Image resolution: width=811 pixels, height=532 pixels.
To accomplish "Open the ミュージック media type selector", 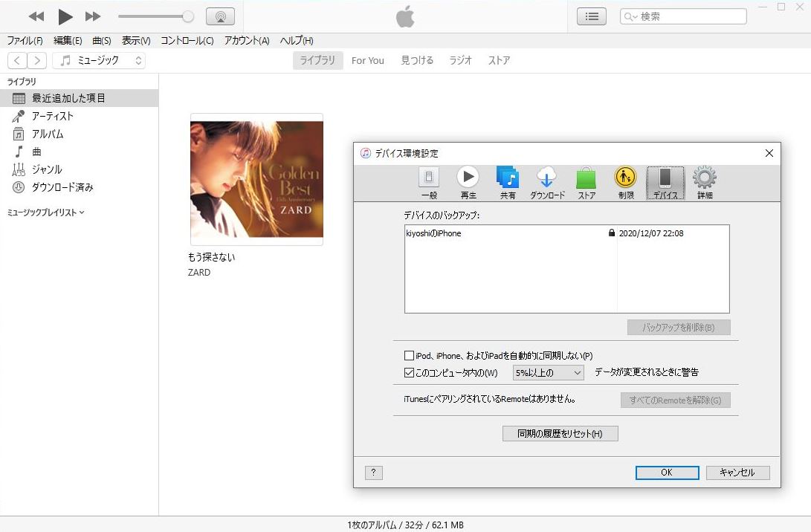I will pos(99,60).
